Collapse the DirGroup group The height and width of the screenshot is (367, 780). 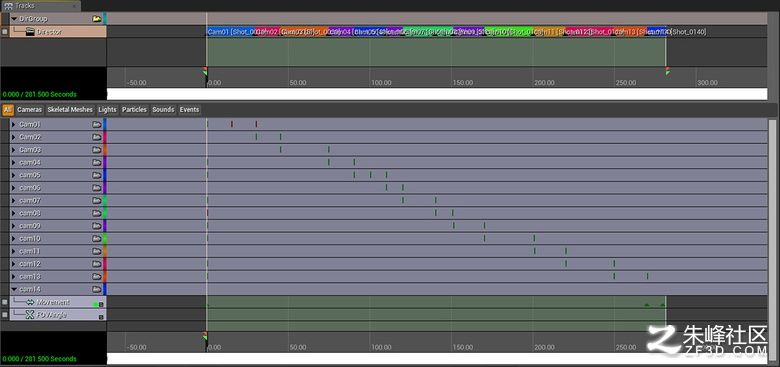point(14,19)
